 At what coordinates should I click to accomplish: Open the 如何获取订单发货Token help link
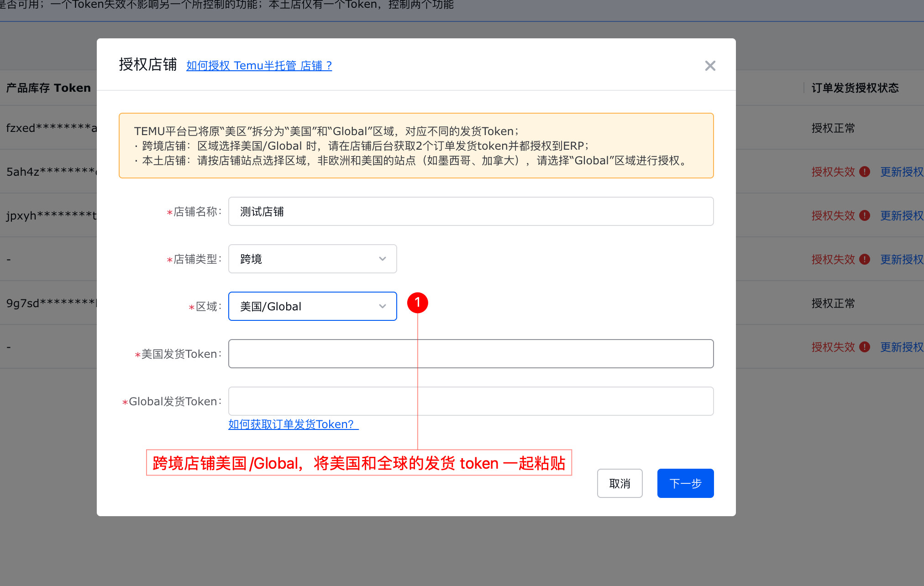294,424
